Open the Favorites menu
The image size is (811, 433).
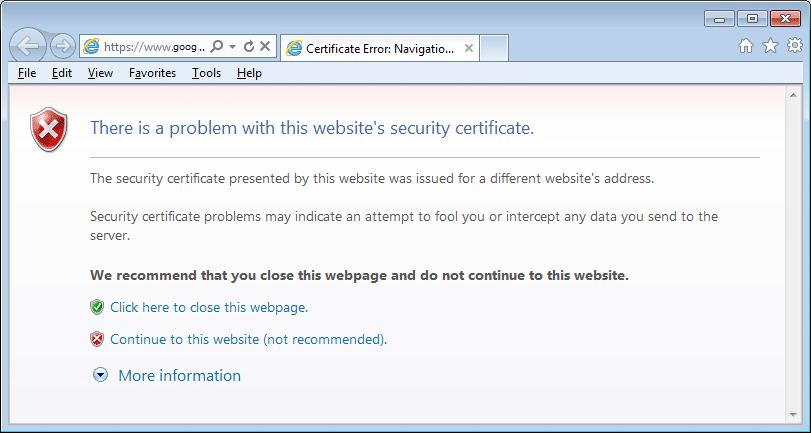point(153,73)
